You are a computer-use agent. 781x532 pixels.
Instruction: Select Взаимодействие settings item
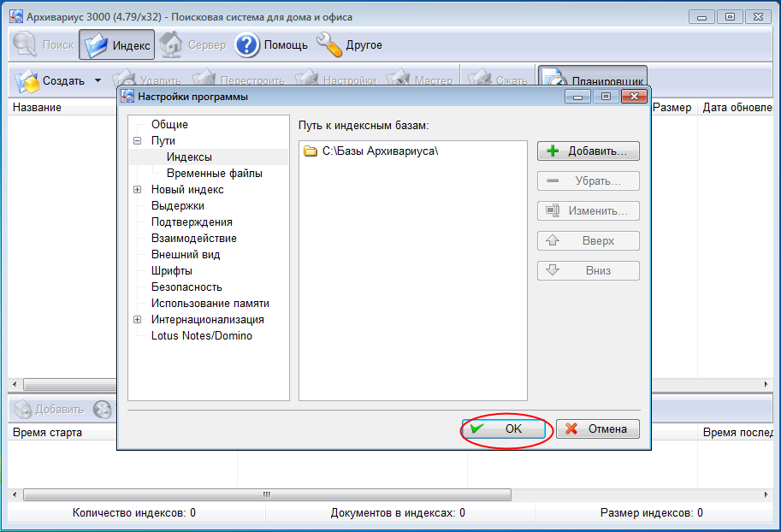[x=194, y=238]
